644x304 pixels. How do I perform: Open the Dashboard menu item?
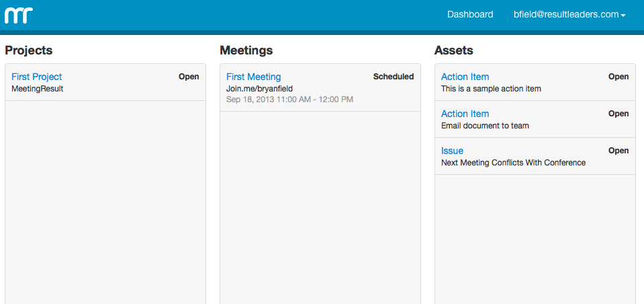coord(470,14)
